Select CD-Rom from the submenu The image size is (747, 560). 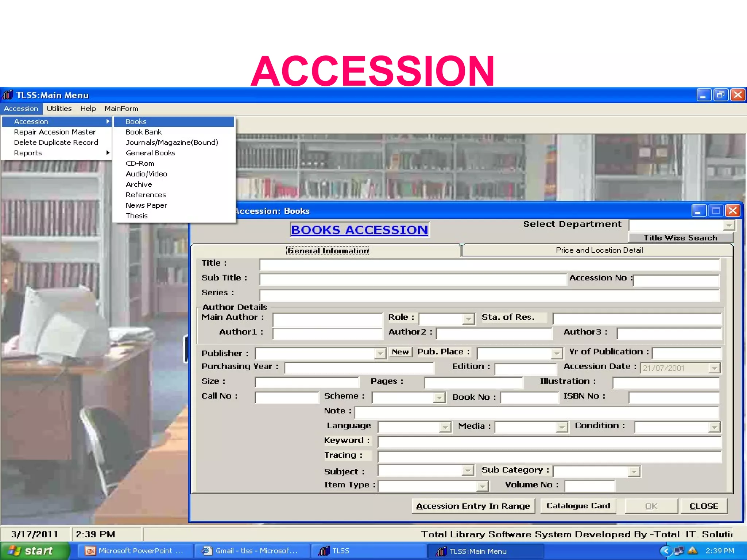(x=174, y=164)
